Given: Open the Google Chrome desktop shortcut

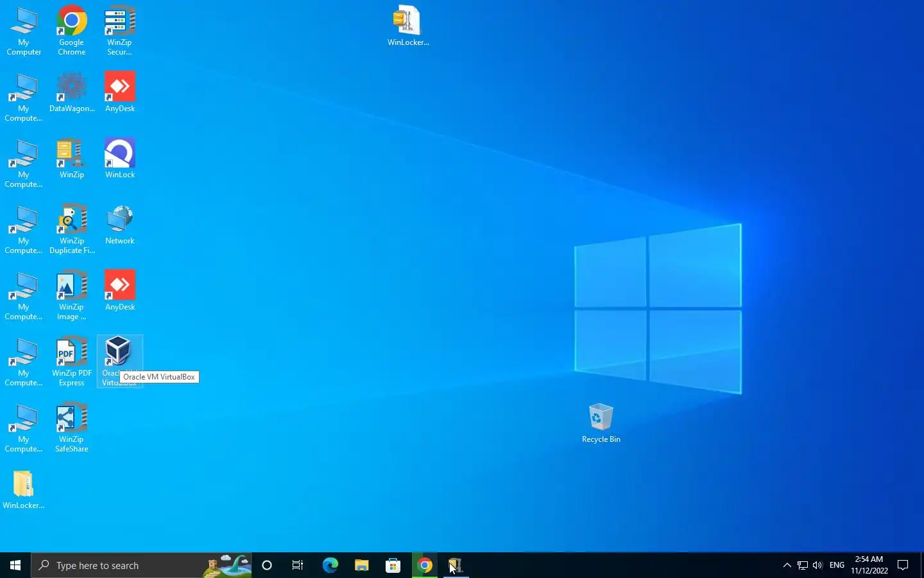Looking at the screenshot, I should tap(72, 30).
